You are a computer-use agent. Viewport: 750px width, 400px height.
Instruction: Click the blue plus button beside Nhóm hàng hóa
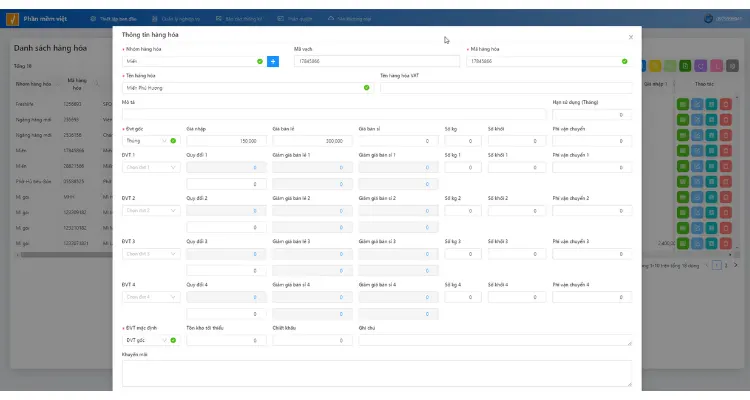(273, 61)
